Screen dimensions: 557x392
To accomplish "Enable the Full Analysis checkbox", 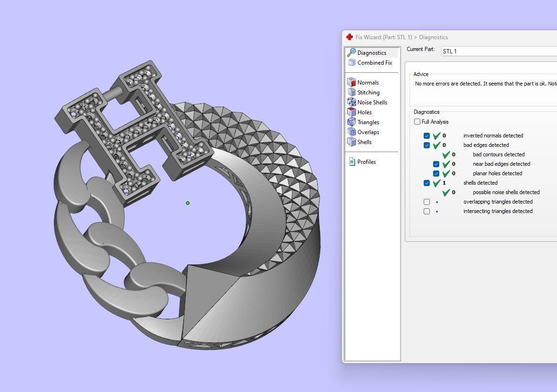I will click(417, 122).
